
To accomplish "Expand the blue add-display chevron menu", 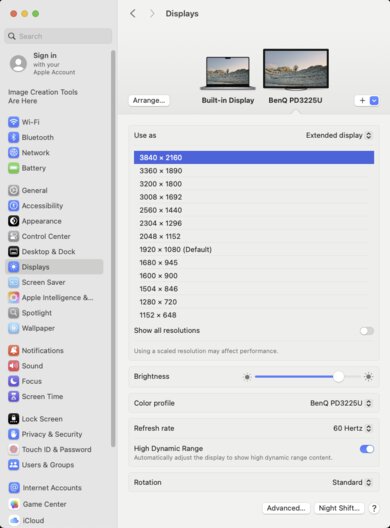I will point(374,100).
